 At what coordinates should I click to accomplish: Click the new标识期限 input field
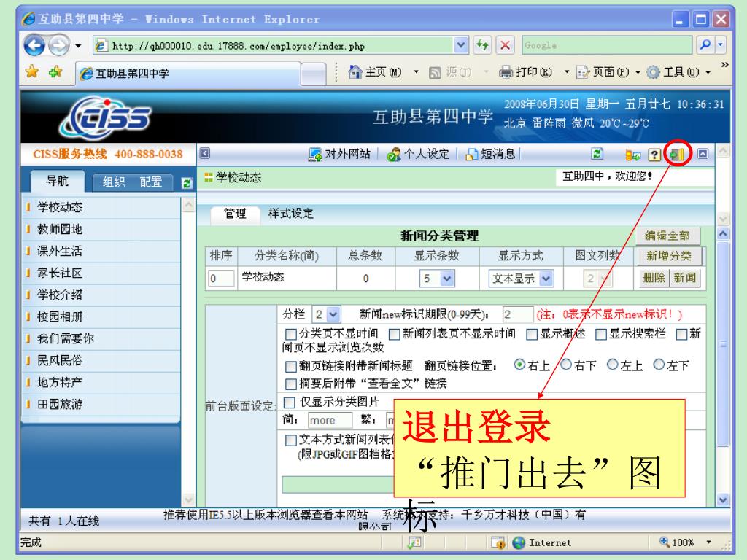click(517, 314)
